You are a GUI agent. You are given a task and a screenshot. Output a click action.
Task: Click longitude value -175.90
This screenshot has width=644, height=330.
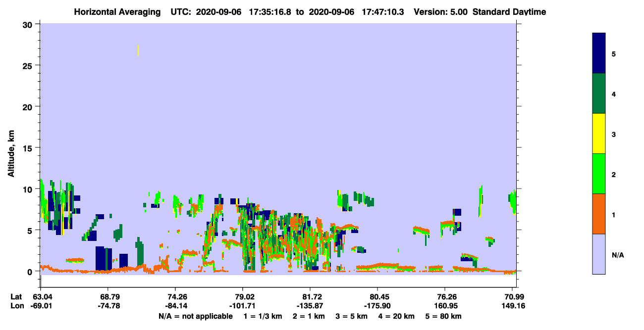(377, 306)
